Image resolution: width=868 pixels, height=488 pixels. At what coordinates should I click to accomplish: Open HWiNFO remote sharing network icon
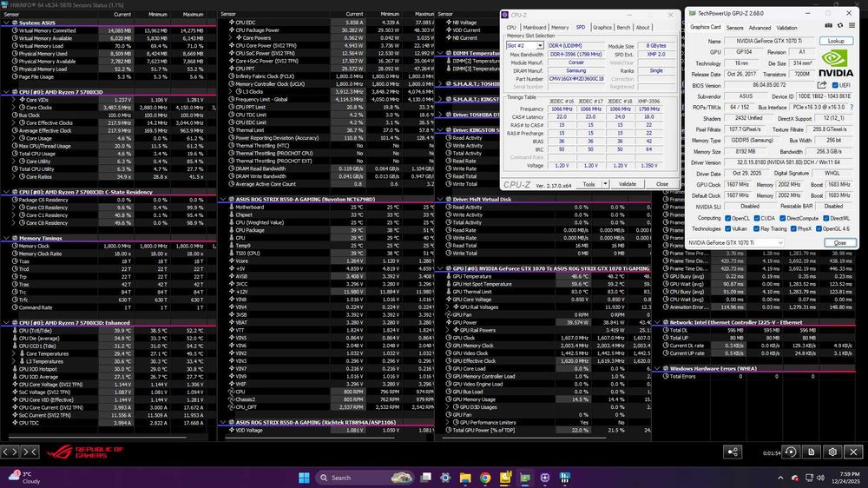tap(733, 452)
